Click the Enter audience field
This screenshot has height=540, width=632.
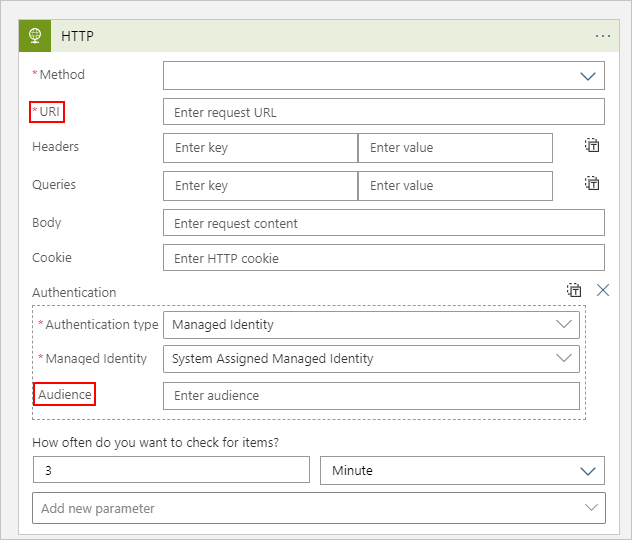tap(371, 396)
